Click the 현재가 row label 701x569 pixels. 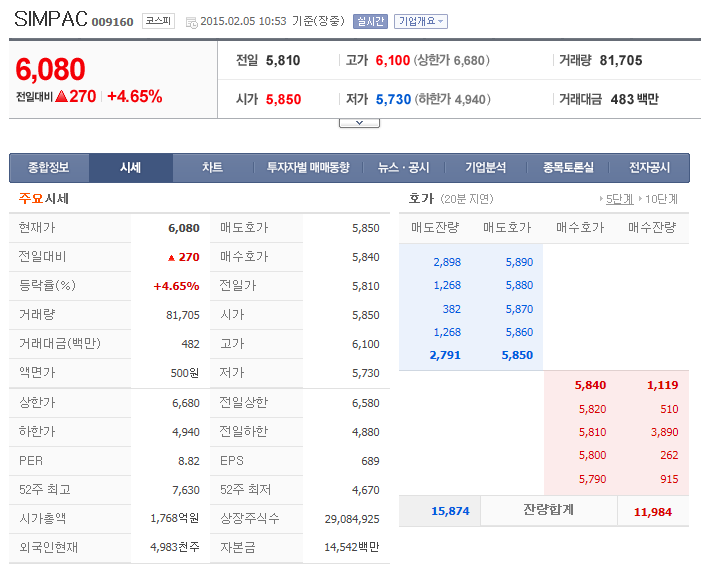coord(37,228)
